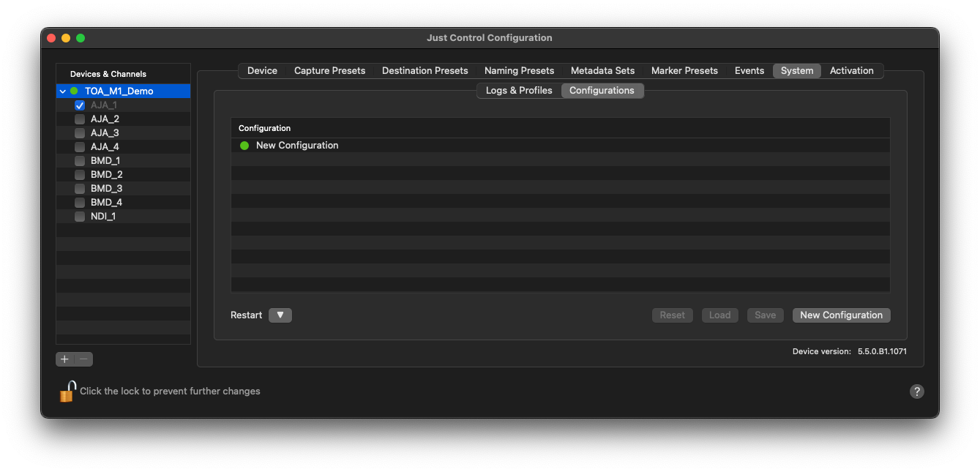This screenshot has height=472, width=980.
Task: Enable the NDI_1 channel checkbox
Action: click(x=80, y=217)
